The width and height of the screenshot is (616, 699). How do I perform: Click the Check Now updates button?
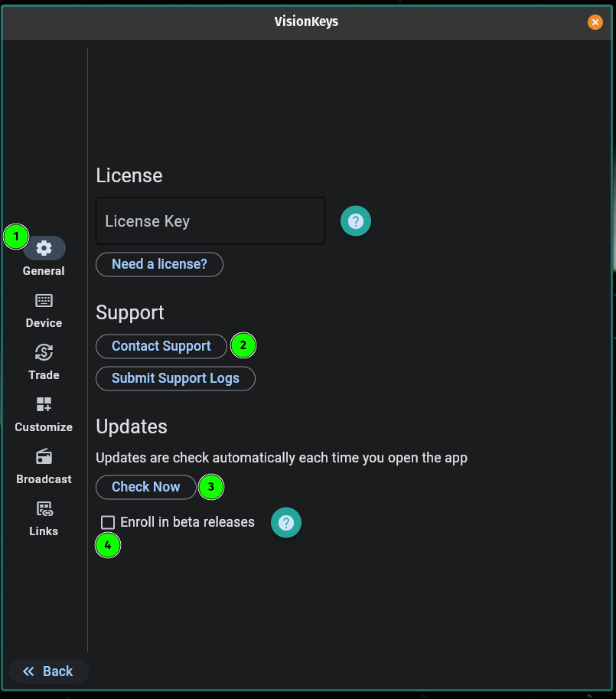coord(145,487)
